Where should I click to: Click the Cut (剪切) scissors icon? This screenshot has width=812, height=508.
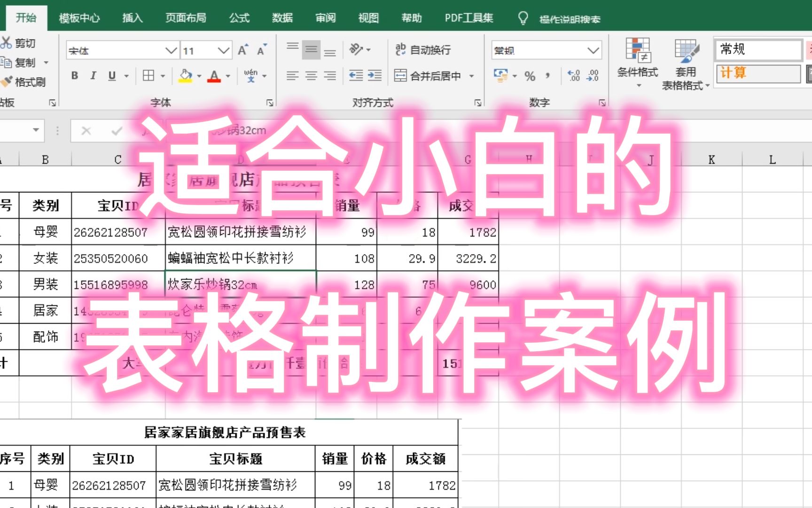[x=7, y=43]
